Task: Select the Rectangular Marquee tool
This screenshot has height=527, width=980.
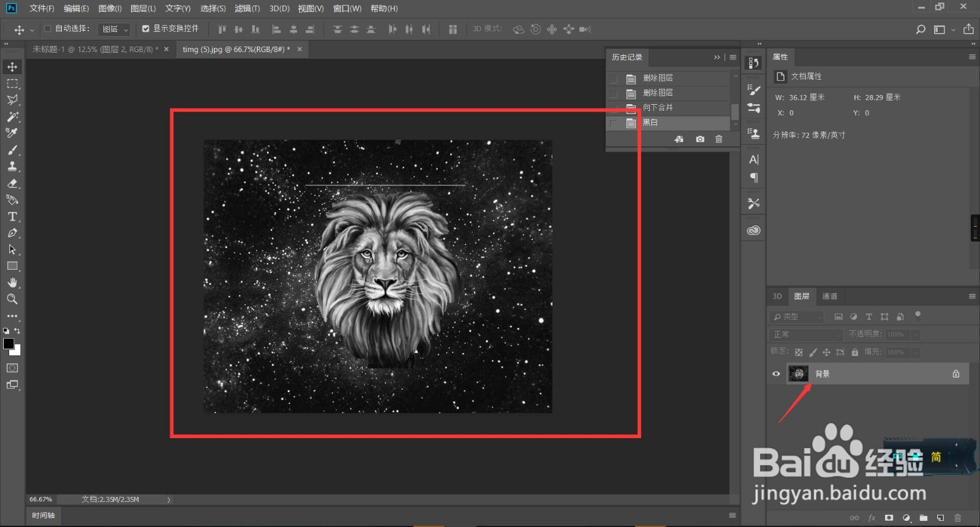Action: coord(12,83)
